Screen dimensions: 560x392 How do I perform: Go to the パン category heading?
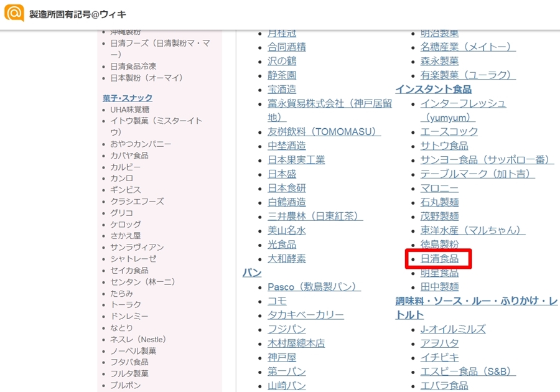252,273
